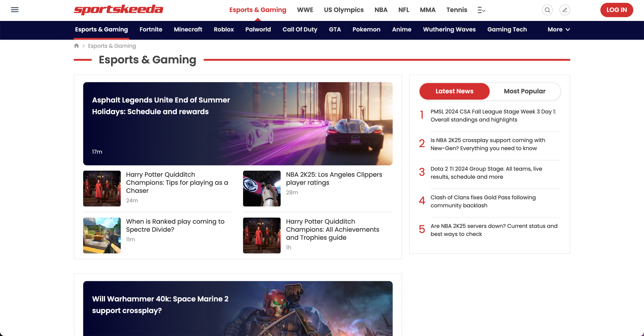Viewport: 644px width, 336px height.
Task: Click the LOG IN button
Action: 617,10
